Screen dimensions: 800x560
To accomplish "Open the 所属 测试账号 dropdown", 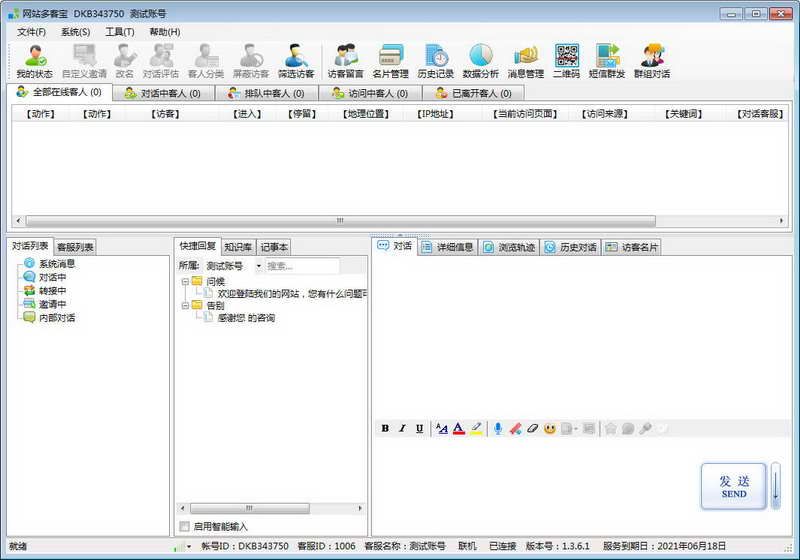I will (x=258, y=266).
